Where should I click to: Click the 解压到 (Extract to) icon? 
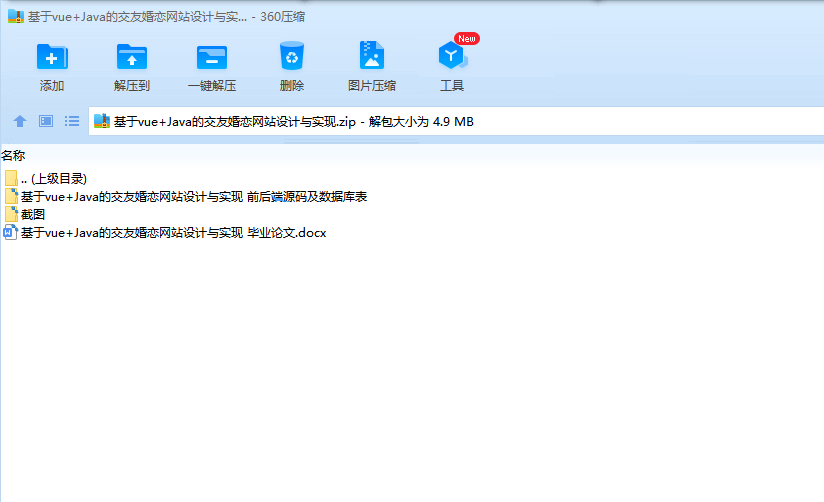click(x=132, y=56)
